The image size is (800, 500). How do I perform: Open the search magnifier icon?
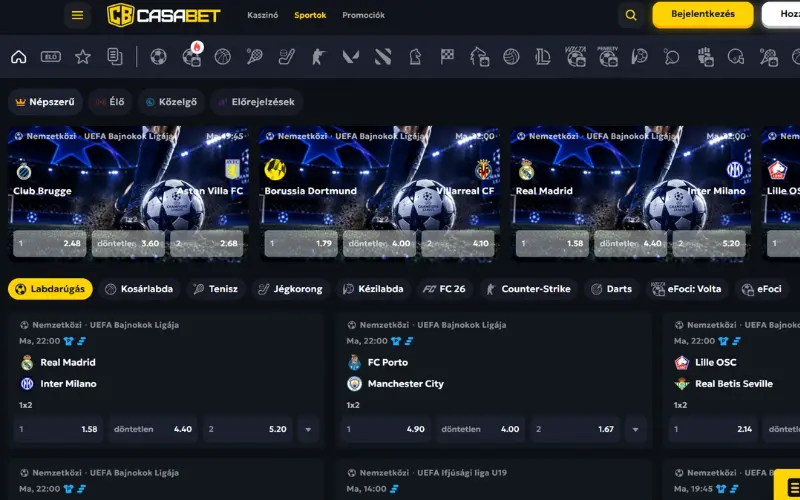(x=631, y=15)
